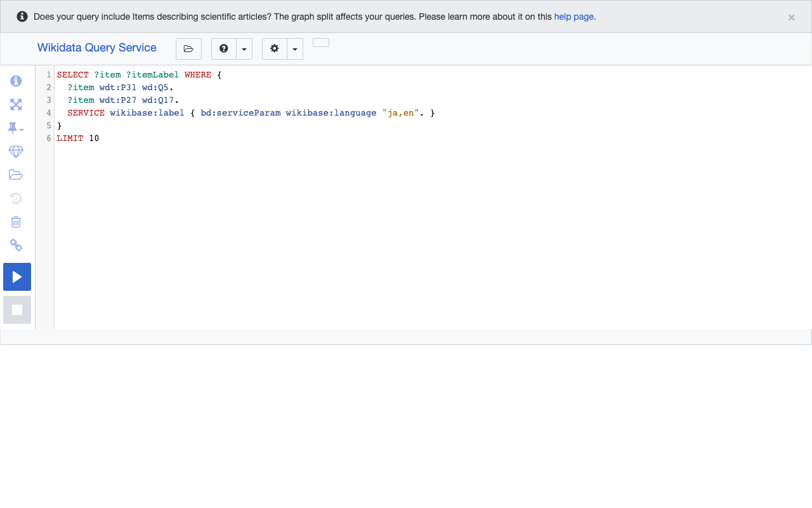Toggle fullscreen editor mode
The image size is (812, 508).
(16, 104)
